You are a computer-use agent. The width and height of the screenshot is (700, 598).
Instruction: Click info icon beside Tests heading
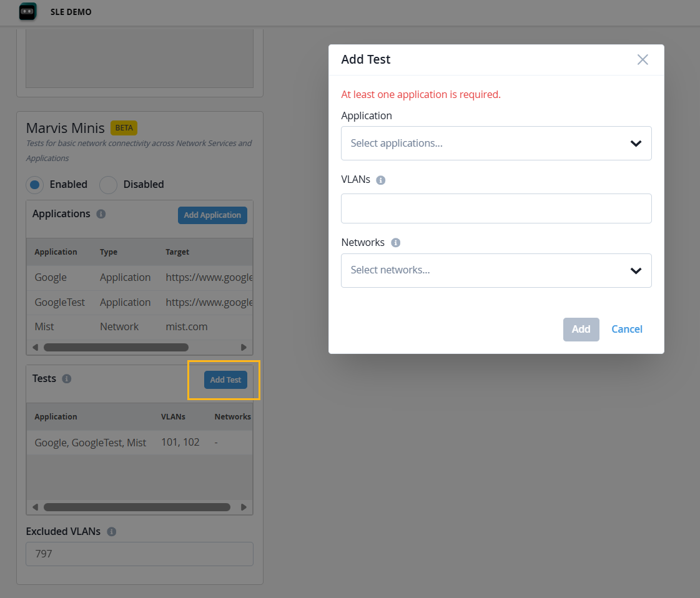[67, 379]
